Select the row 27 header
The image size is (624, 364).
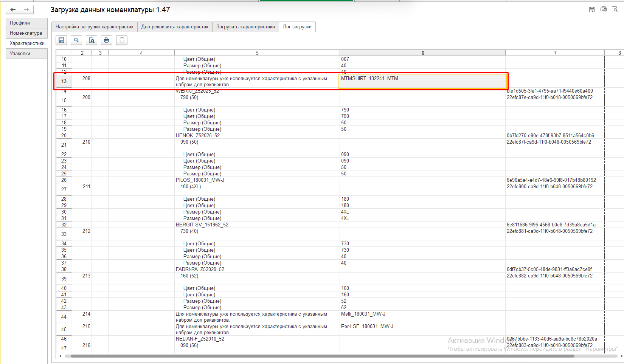(x=64, y=189)
